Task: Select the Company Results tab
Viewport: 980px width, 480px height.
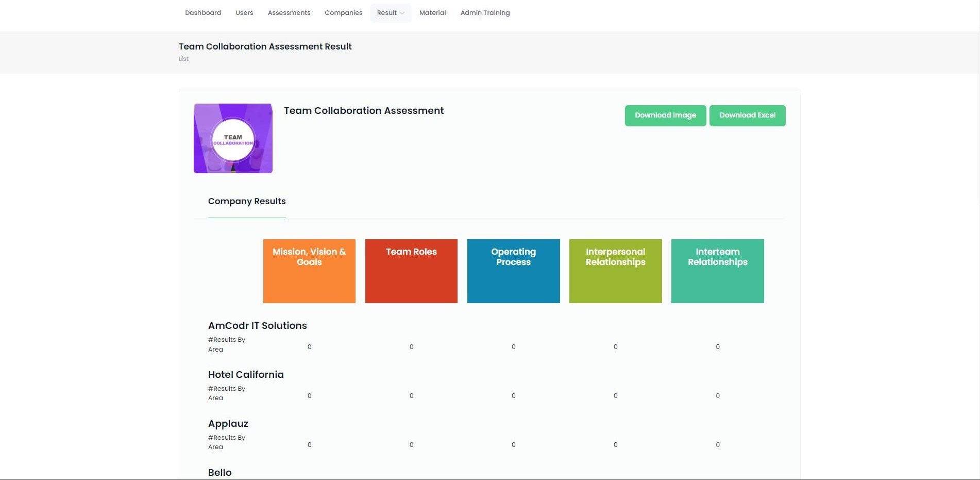Action: pyautogui.click(x=247, y=202)
